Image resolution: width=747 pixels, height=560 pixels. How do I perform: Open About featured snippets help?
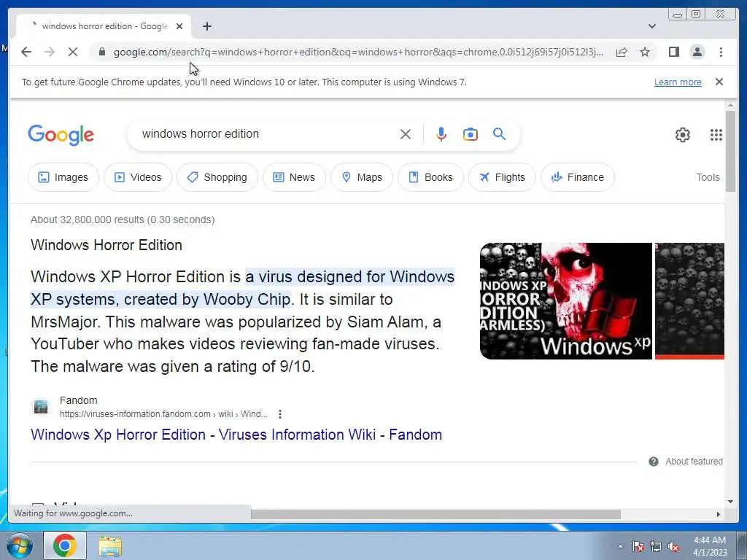coord(686,462)
